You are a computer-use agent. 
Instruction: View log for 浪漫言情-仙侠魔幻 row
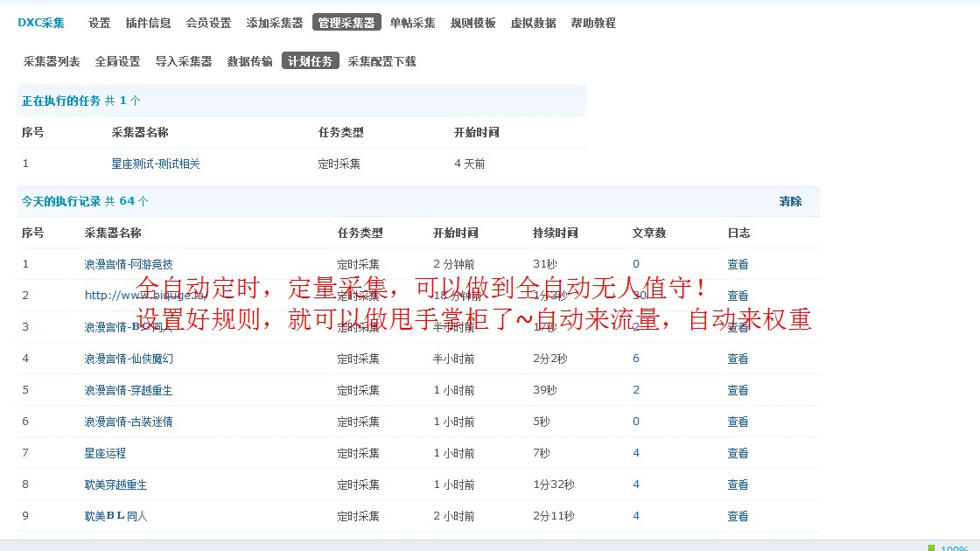click(x=738, y=359)
